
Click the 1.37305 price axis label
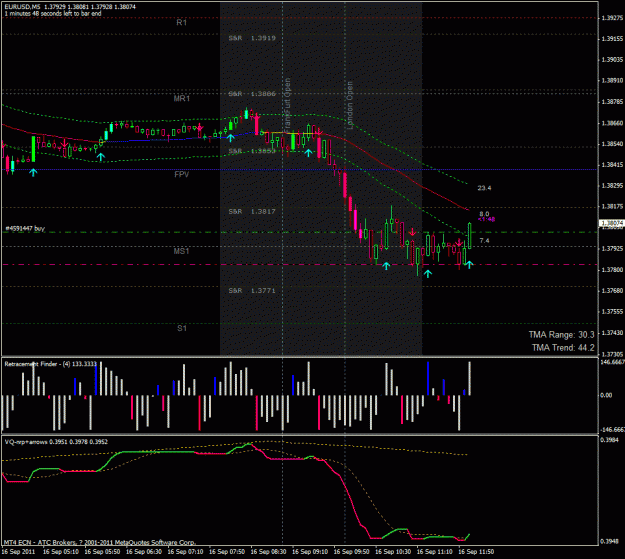point(612,354)
